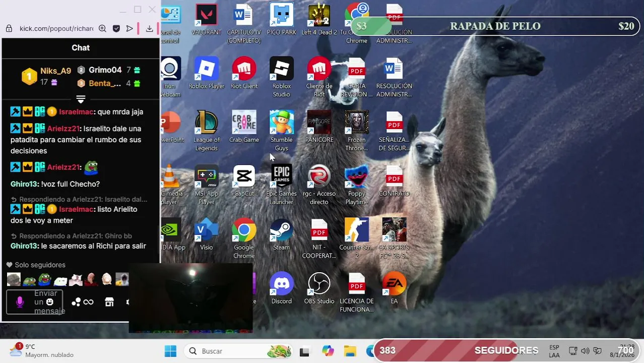This screenshot has height=363, width=644.
Task: Click the zoom magnifier in browser address bar
Action: 102,29
